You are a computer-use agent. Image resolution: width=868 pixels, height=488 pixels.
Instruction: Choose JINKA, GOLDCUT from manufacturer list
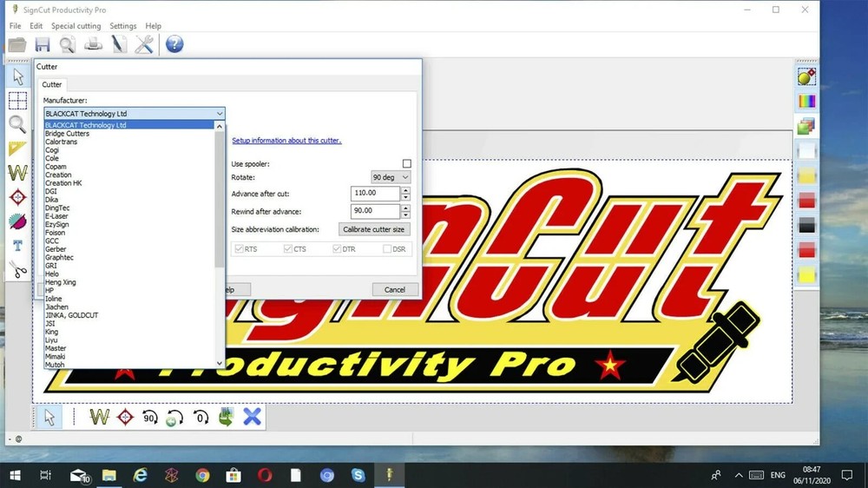tap(129, 315)
